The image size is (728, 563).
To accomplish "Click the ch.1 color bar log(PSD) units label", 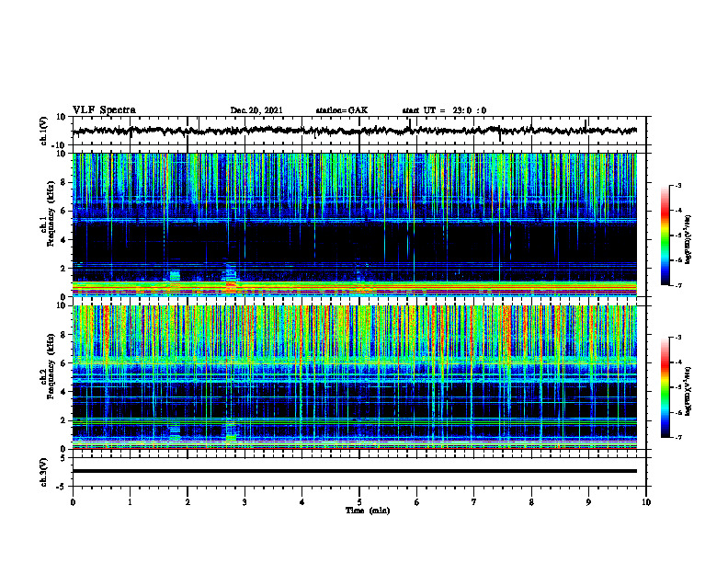I will click(x=688, y=239).
